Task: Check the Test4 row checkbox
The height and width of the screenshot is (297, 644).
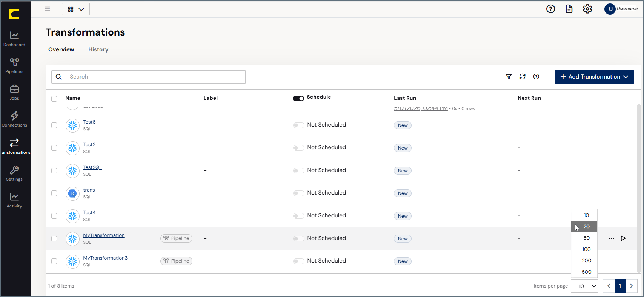Action: 54,216
